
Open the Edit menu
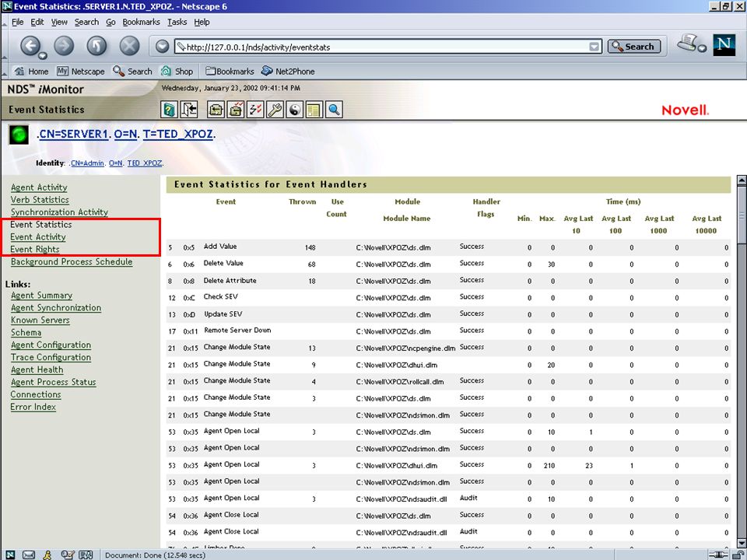[x=37, y=22]
